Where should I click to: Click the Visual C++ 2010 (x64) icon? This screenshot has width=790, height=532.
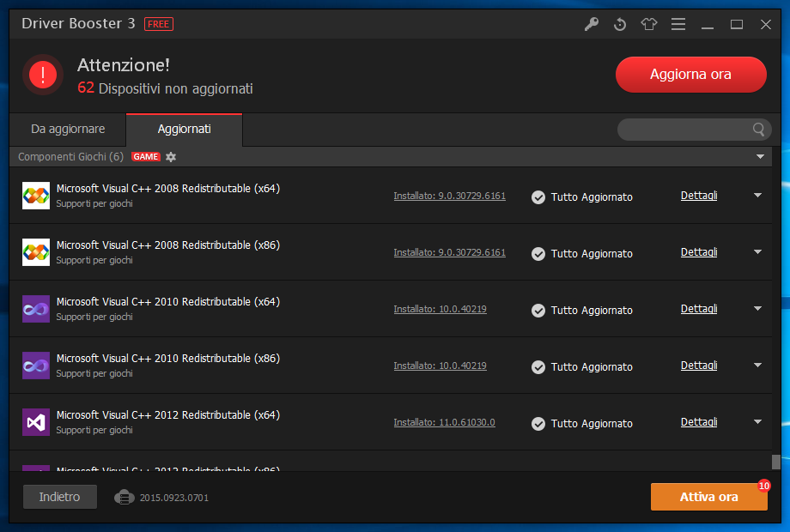[36, 309]
